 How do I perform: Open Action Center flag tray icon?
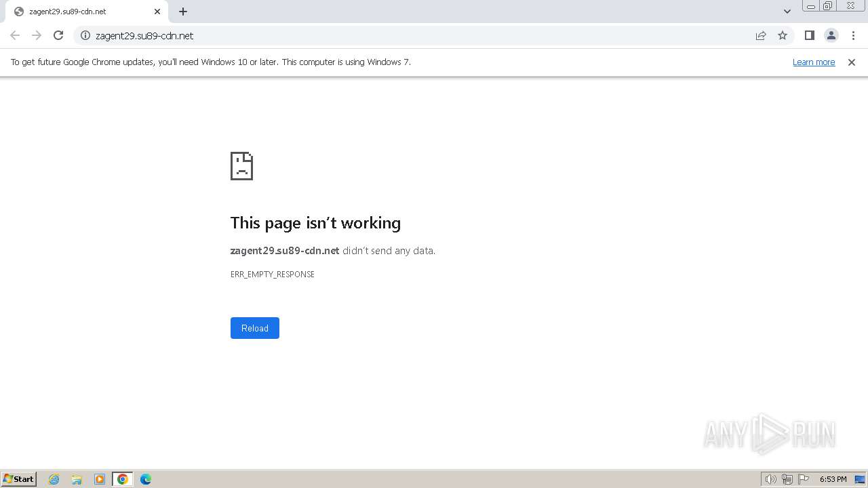click(804, 479)
